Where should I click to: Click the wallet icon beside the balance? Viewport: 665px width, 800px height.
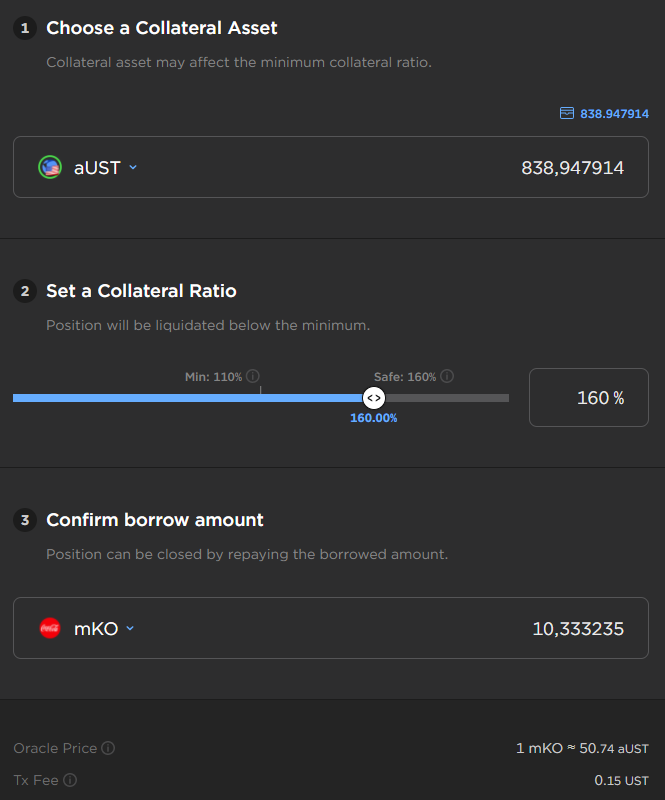[567, 114]
